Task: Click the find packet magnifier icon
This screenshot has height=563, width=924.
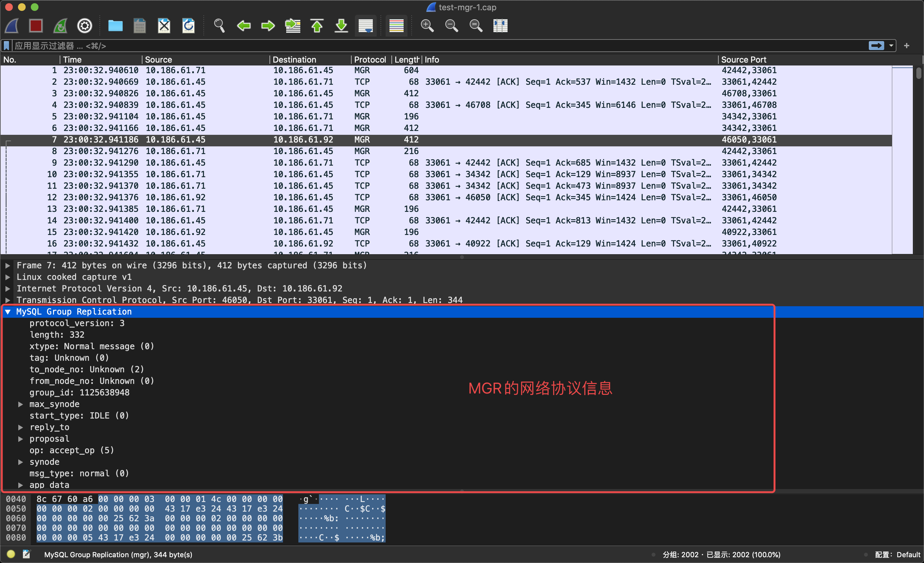Action: pyautogui.click(x=219, y=26)
